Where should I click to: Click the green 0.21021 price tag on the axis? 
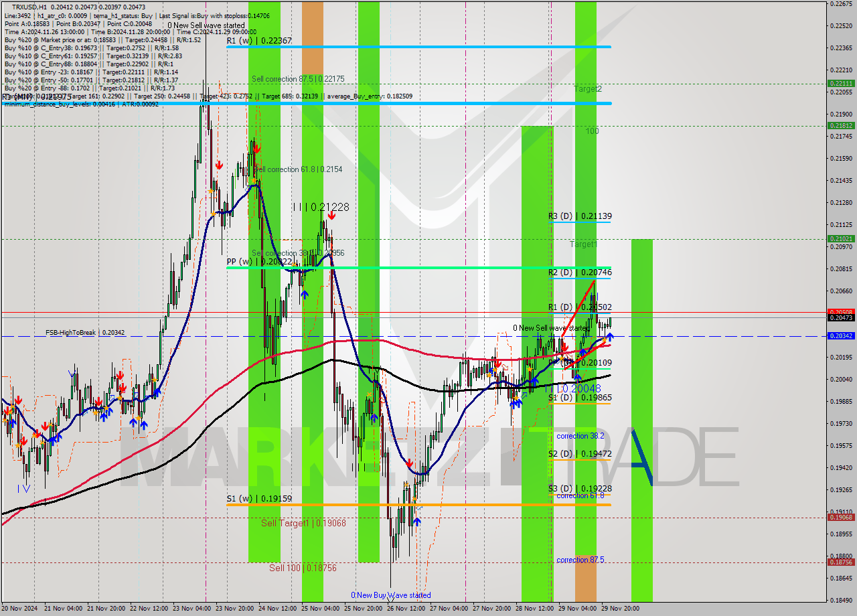842,239
